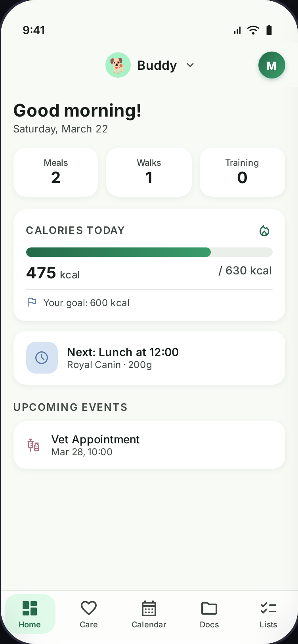The height and width of the screenshot is (644, 298).
Task: Tap the clock icon beside Next Lunch
Action: click(x=42, y=358)
